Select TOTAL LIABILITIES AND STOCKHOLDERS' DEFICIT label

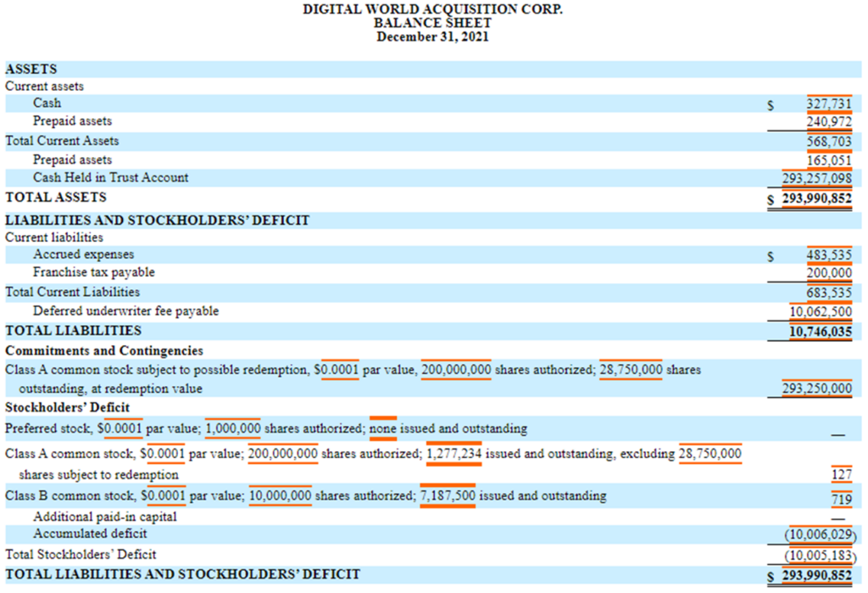pos(183,574)
